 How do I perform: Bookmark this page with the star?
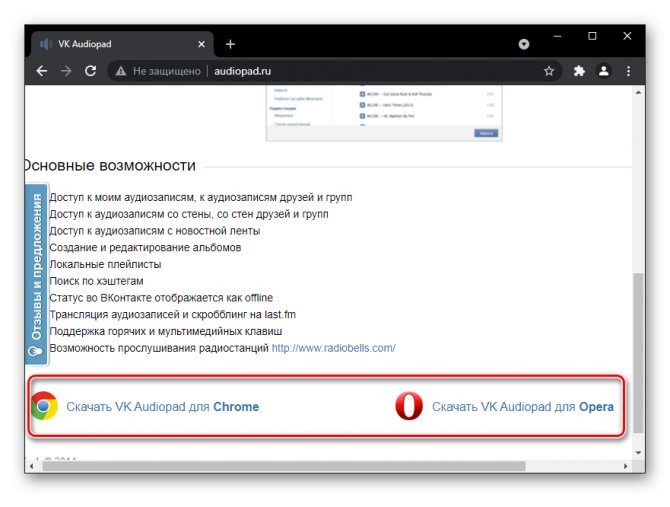tap(549, 71)
